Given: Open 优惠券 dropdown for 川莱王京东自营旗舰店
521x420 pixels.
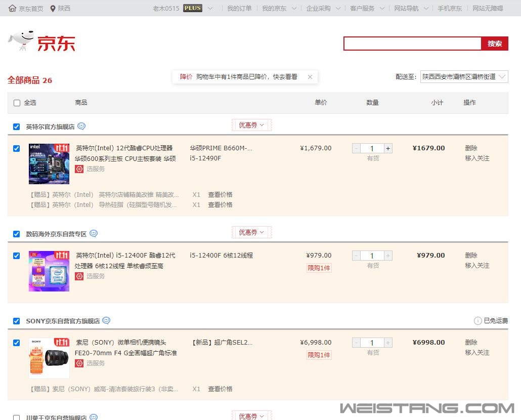Looking at the screenshot, I should click(x=251, y=415).
